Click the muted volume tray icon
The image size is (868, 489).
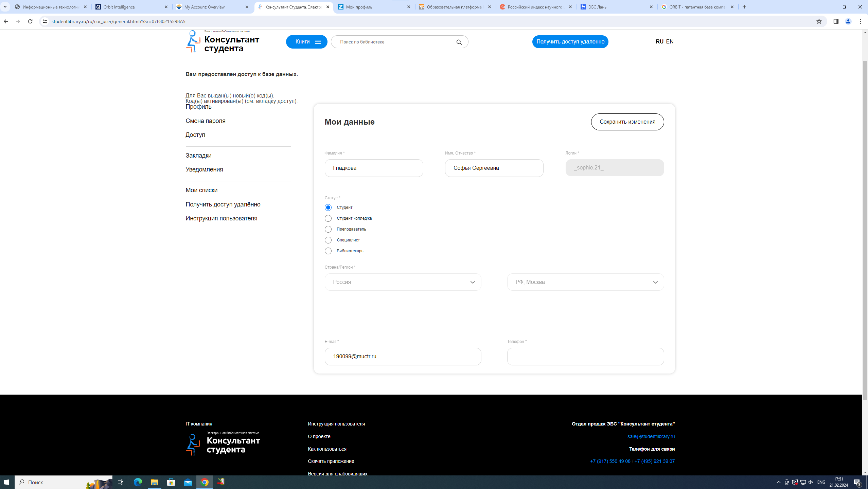coord(811,482)
